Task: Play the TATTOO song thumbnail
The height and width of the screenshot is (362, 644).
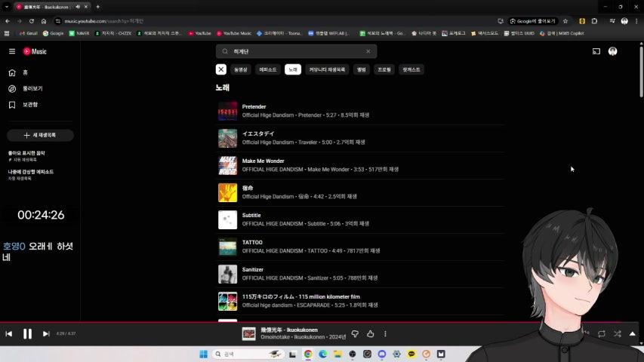Action: pyautogui.click(x=227, y=247)
